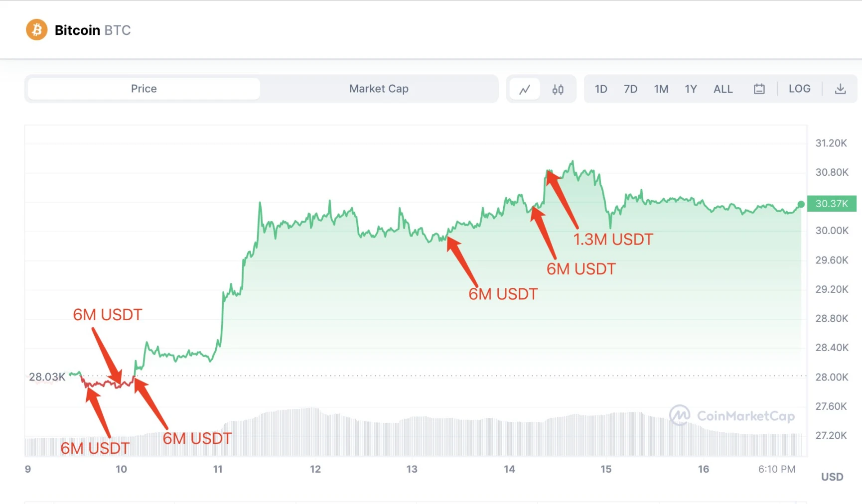The width and height of the screenshot is (862, 504).
Task: Show ALL time price history
Action: [x=723, y=89]
